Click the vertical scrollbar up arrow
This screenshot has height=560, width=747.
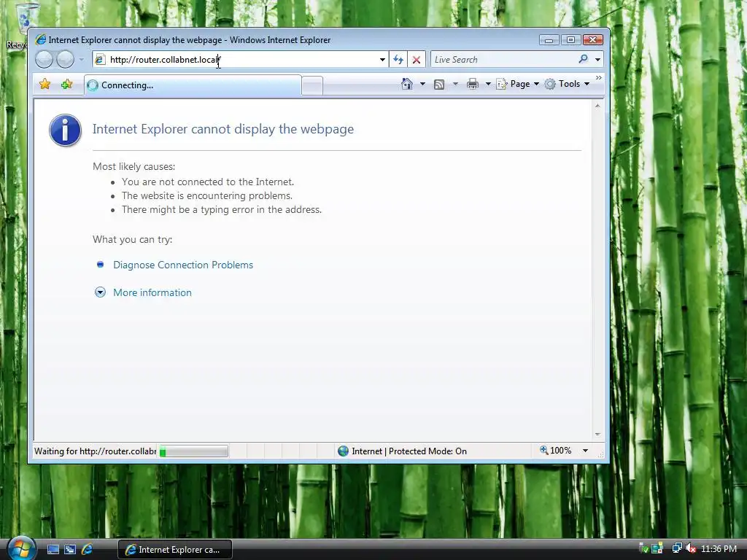tap(597, 106)
